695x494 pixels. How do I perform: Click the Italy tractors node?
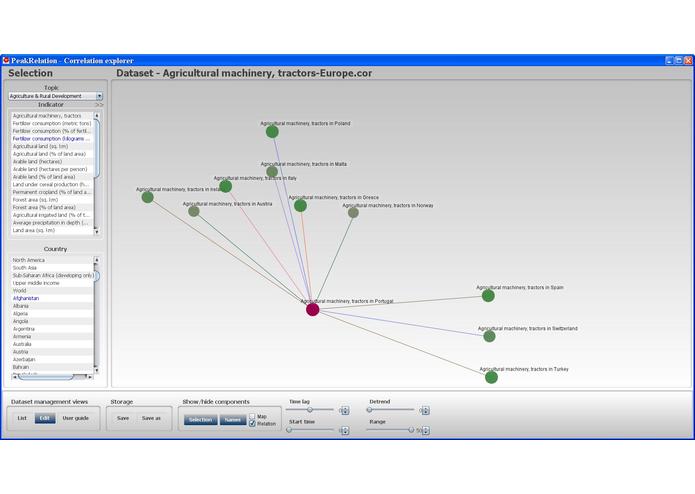click(226, 186)
